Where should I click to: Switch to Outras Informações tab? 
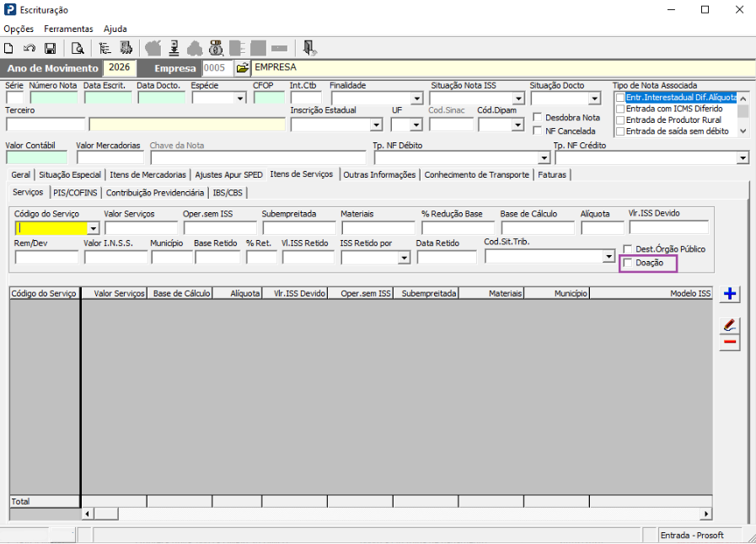379,175
